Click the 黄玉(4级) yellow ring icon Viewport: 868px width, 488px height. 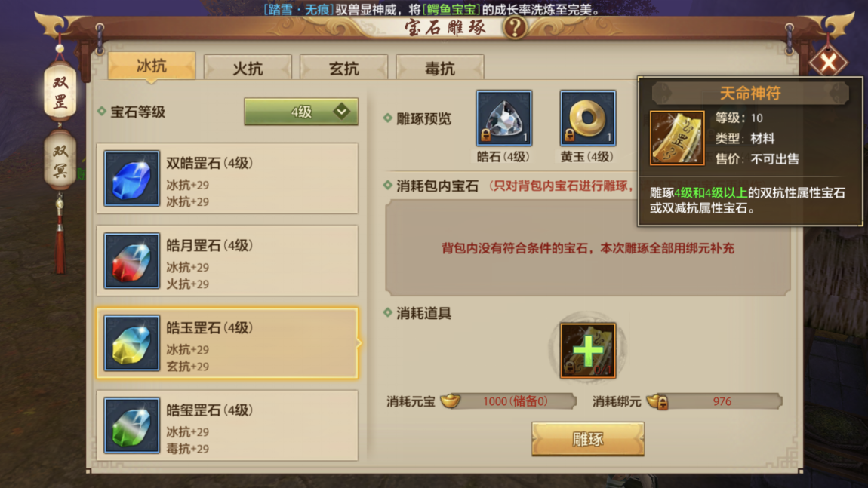[x=587, y=118]
